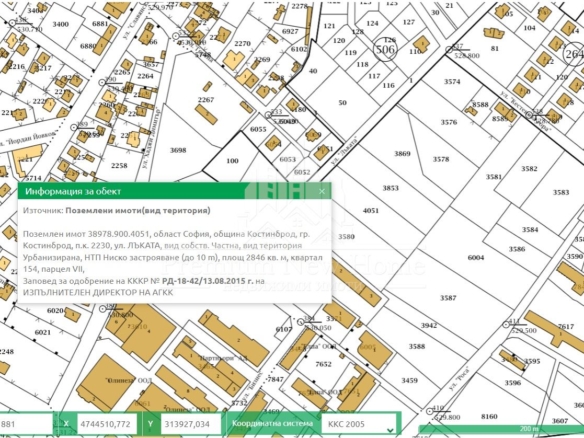The image size is (584, 438).
Task: Click the chevron arrow in coordinate system selector
Action: tap(390, 430)
